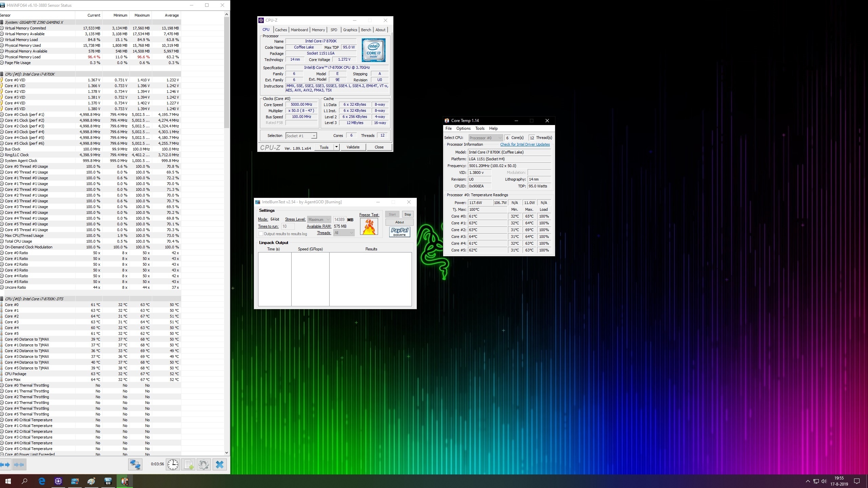Viewport: 868px width, 488px height.
Task: Select the CPU Package temperature row
Action: click(90, 374)
